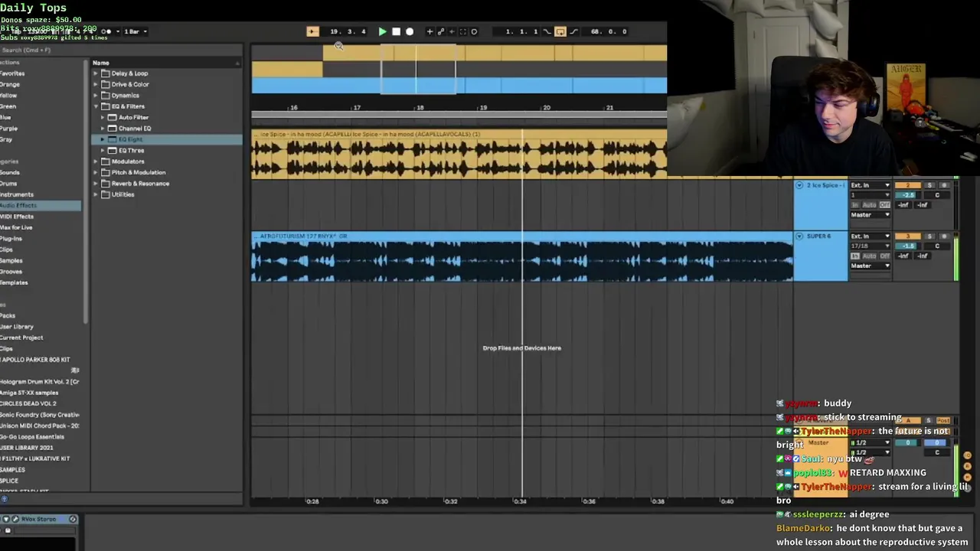Open the 1 Bar quantization dropdown
The image size is (980, 551).
pos(135,31)
